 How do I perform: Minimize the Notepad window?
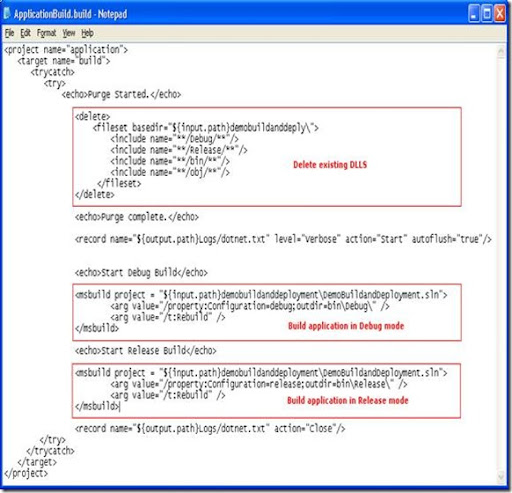coord(474,14)
